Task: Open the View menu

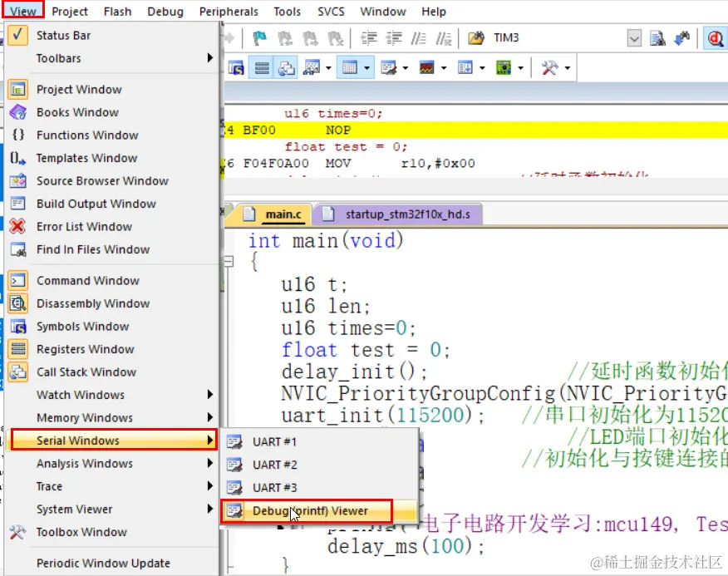Action: click(x=23, y=11)
